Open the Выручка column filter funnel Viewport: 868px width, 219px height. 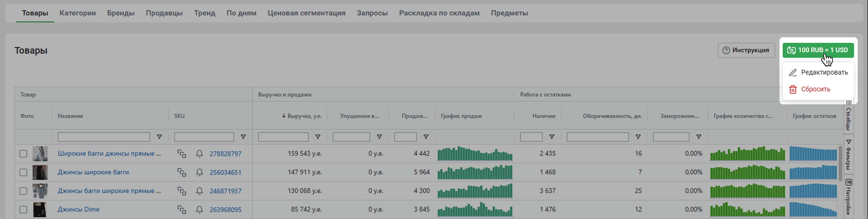pos(317,137)
